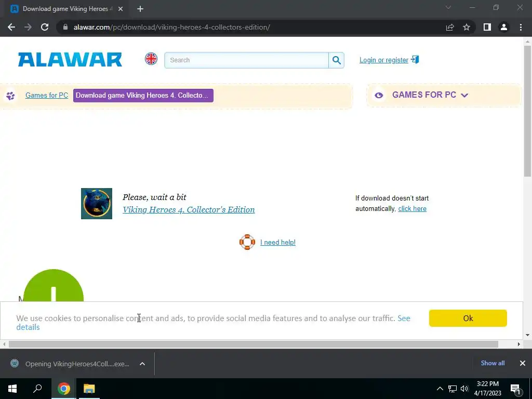Open the Chrome profile menu

504,27
